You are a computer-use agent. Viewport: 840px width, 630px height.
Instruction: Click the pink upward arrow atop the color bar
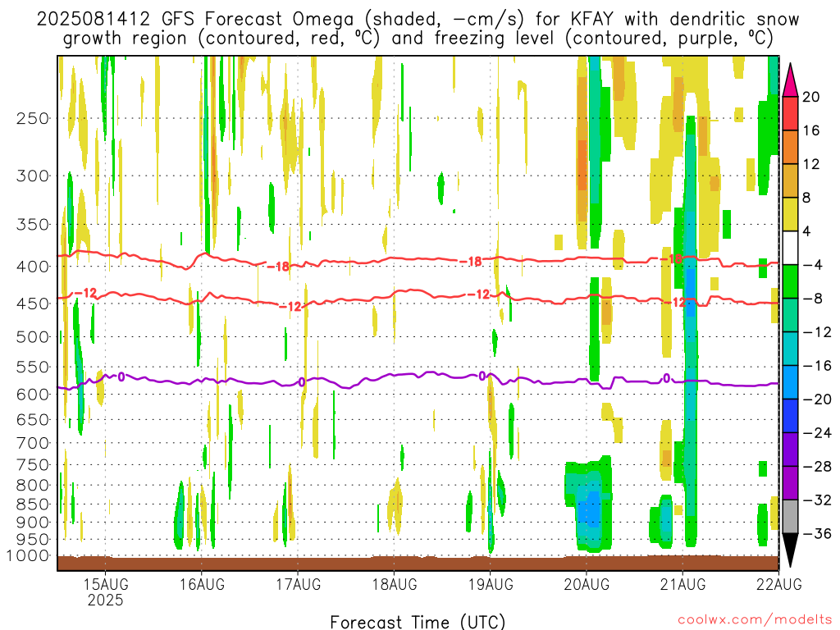pyautogui.click(x=790, y=80)
